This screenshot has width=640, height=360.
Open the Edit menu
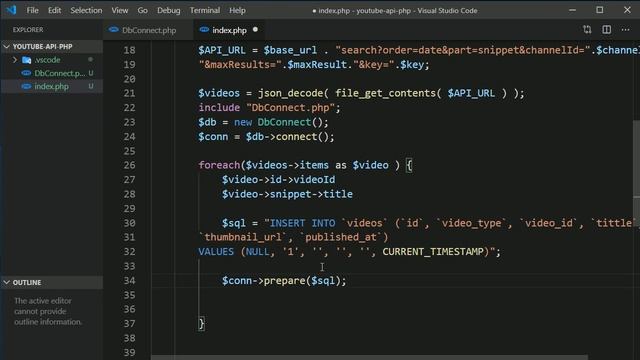[54, 10]
